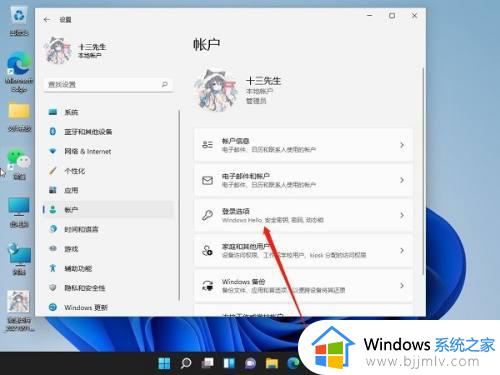
Task: Click the Windows 备份 backup sync icon
Action: 207,286
